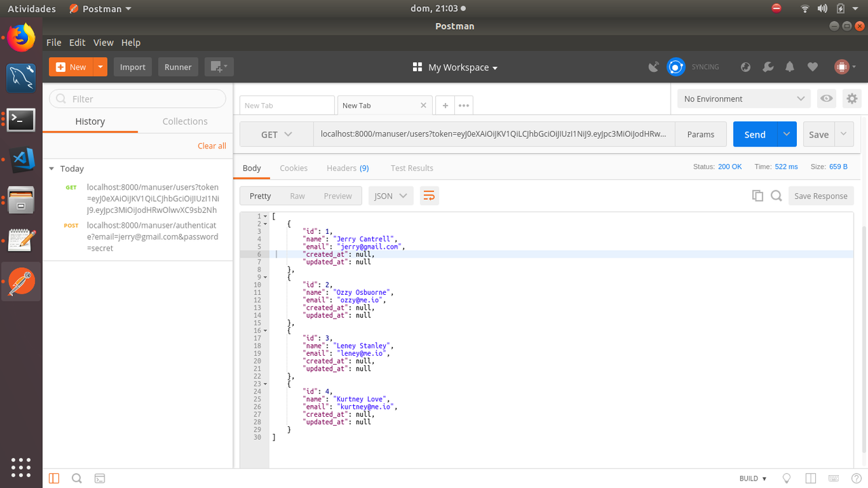868x488 pixels.
Task: Fold JSON object at line 9
Action: (264, 277)
